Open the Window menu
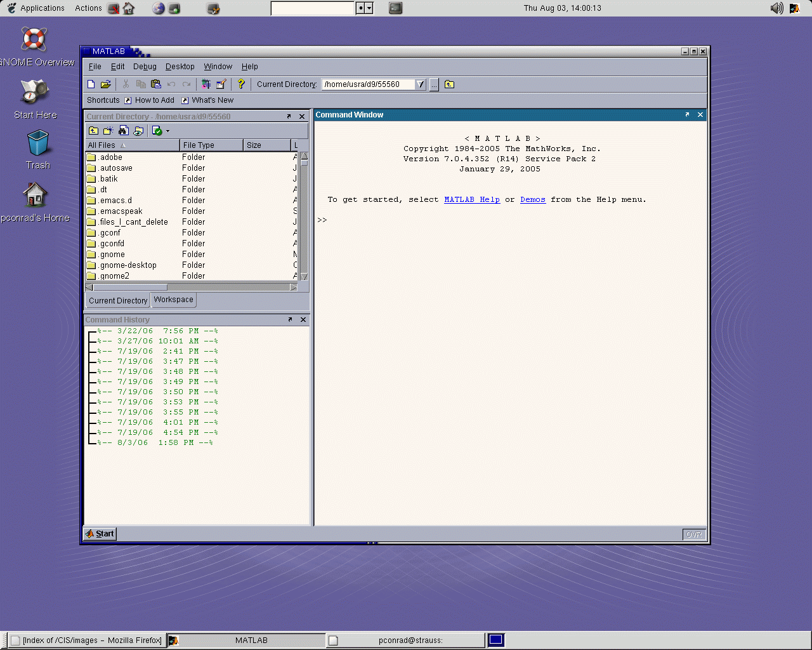812x650 pixels. pos(218,67)
